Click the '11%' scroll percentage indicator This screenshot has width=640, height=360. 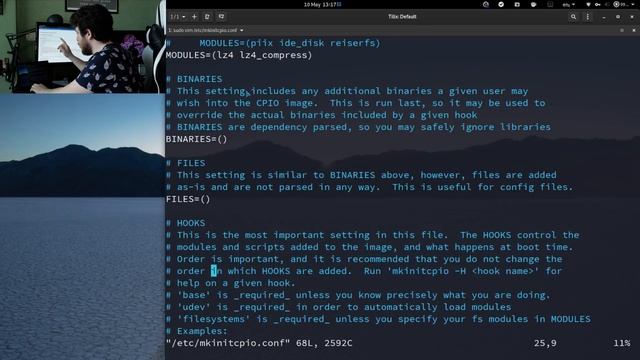tap(622, 343)
